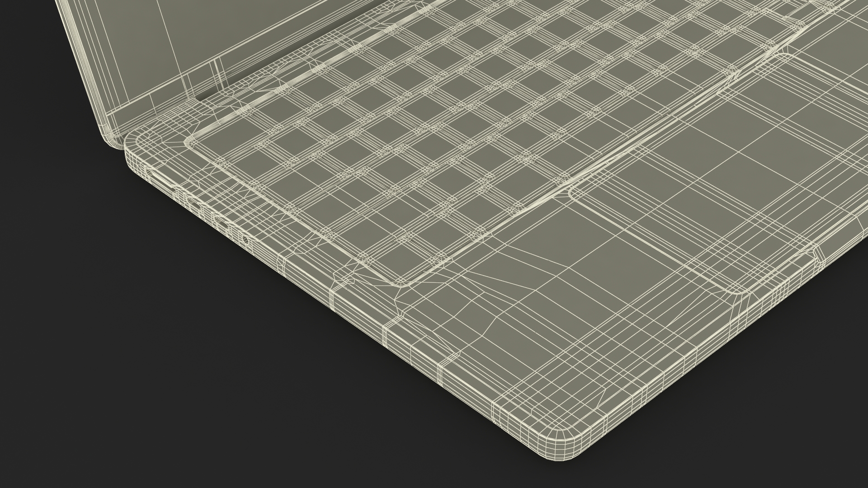Click the keyboard well's front-left corner
Image resolution: width=868 pixels, height=488 pixels.
click(x=400, y=285)
